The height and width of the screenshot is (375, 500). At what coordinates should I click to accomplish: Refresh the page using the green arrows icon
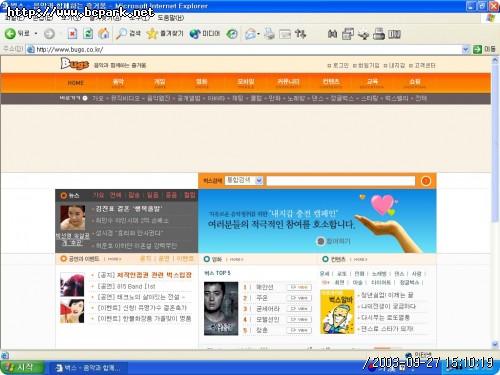tap(88, 34)
